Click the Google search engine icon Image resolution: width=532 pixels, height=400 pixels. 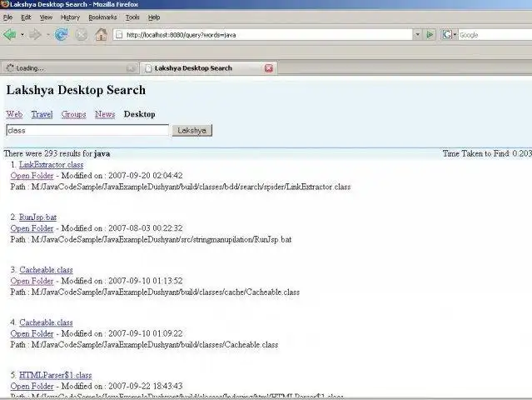[447, 35]
